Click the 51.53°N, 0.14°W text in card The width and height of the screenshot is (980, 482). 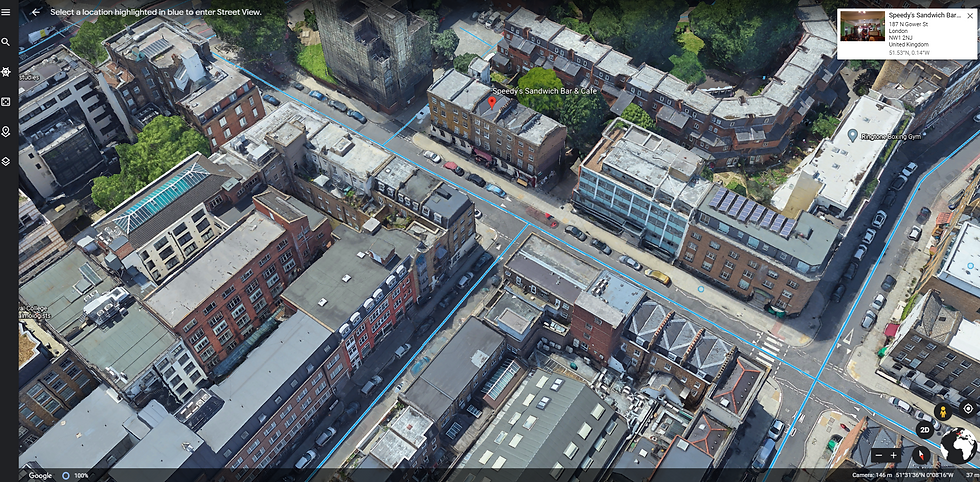point(910,53)
